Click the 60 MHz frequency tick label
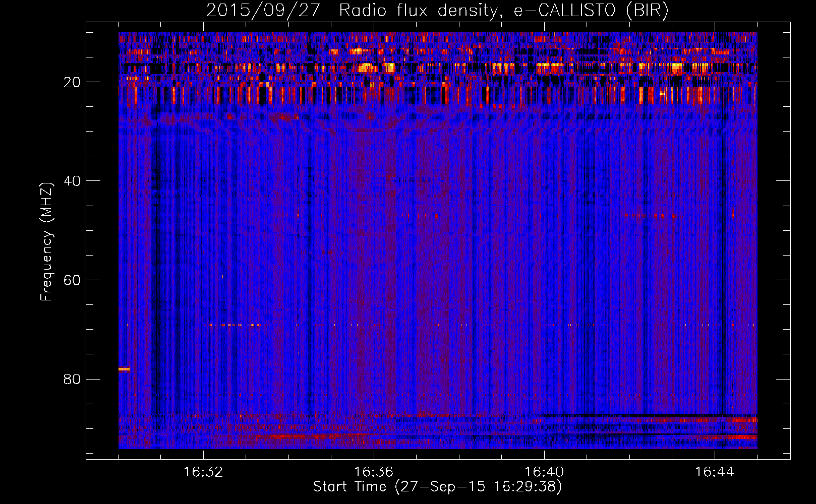This screenshot has height=504, width=816. coord(72,281)
